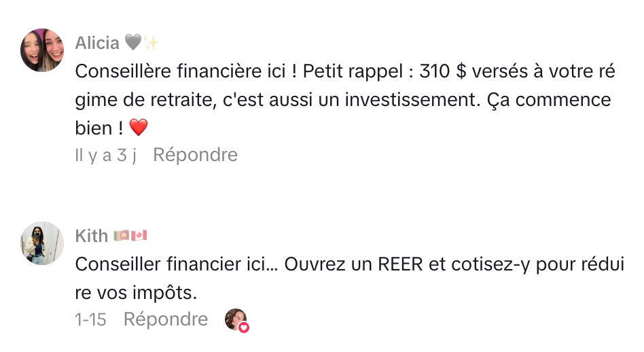The height and width of the screenshot is (352, 644).
Task: Click the "310 $" amount in Alicia's comment
Action: click(446, 71)
